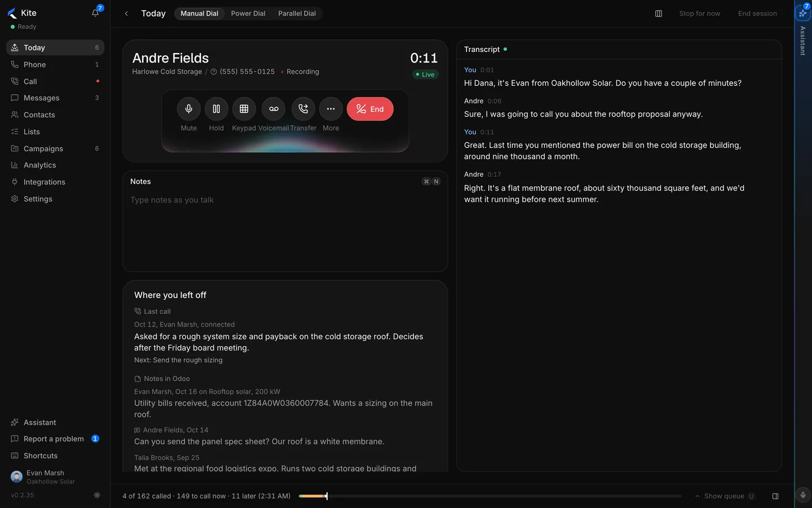Screen dimensions: 812x508
Task: Expand Show queue
Action: tap(725, 496)
